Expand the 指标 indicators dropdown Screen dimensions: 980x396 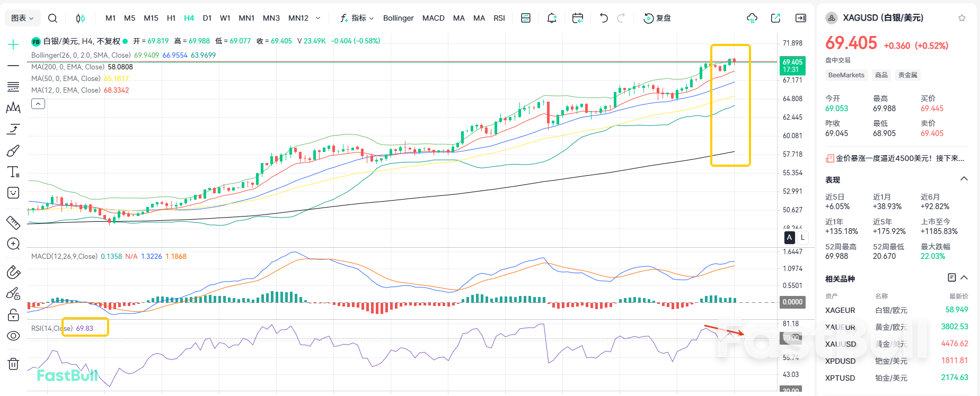tap(357, 18)
